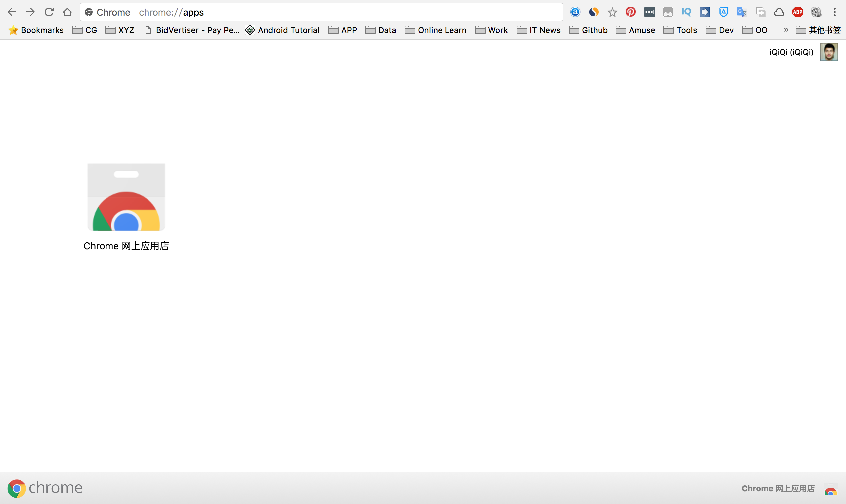Open the Dev bookmarks folder
This screenshot has width=846, height=504.
(719, 30)
